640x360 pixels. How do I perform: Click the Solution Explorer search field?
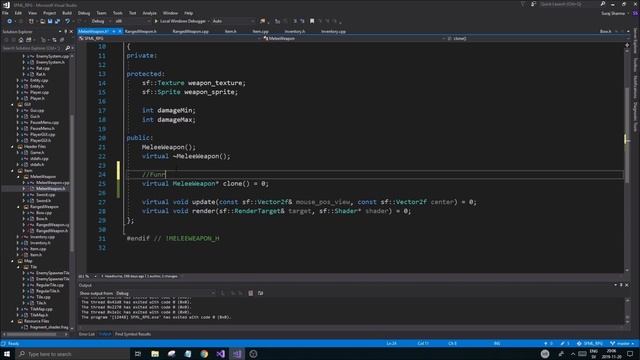tap(33, 48)
